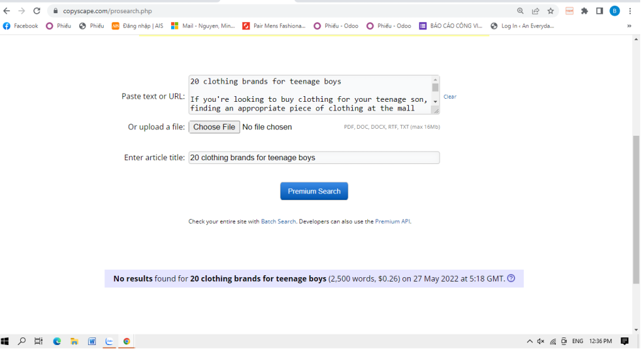
Task: Expand the hidden bookmarks overflow chevron
Action: coord(629,26)
